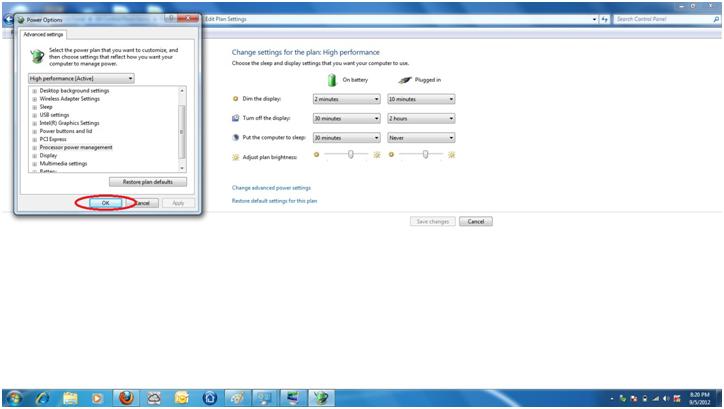Open the Windows Explorer folder icon on taskbar
724x409 pixels.
pos(70,397)
